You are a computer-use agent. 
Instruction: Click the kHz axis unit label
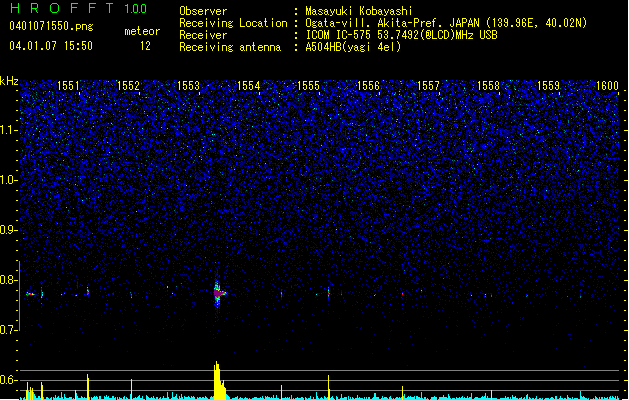[x=9, y=81]
